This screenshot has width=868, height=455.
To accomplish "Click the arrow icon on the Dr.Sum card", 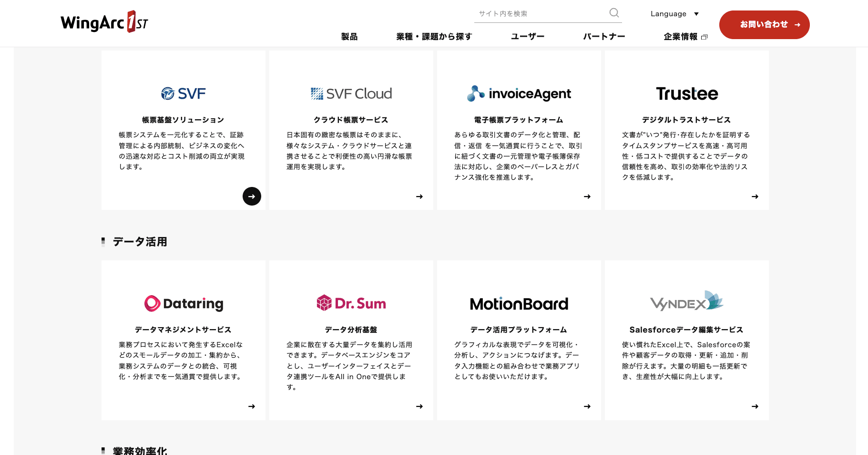I will (419, 406).
